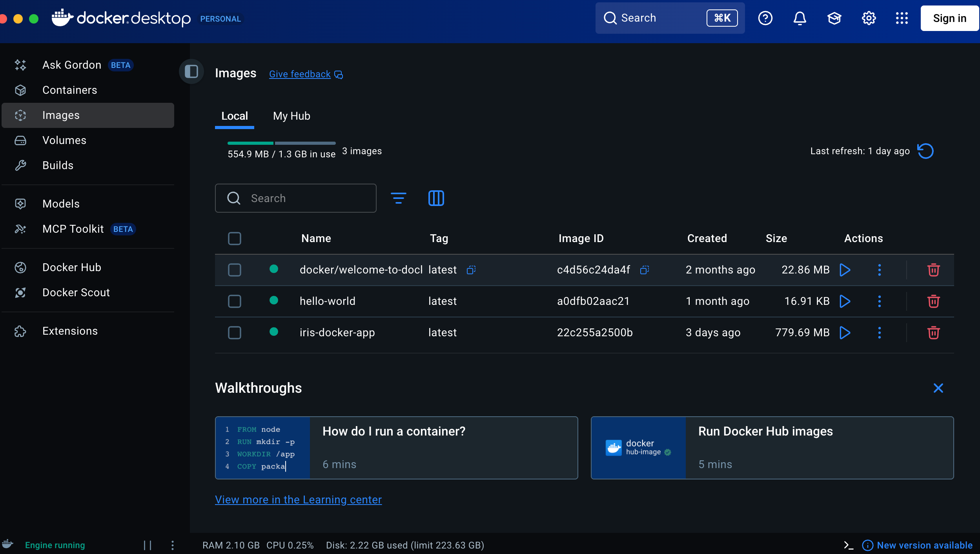Delete the iris-docker-app image
Screen dimensions: 980x554
tap(933, 333)
